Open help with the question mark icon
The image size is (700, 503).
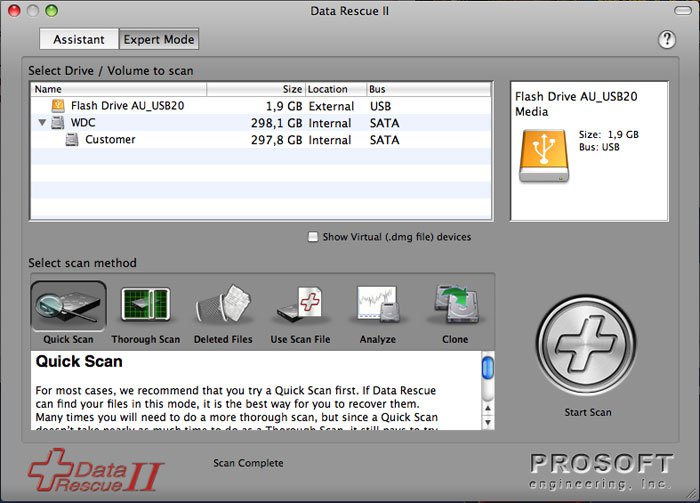[x=668, y=40]
